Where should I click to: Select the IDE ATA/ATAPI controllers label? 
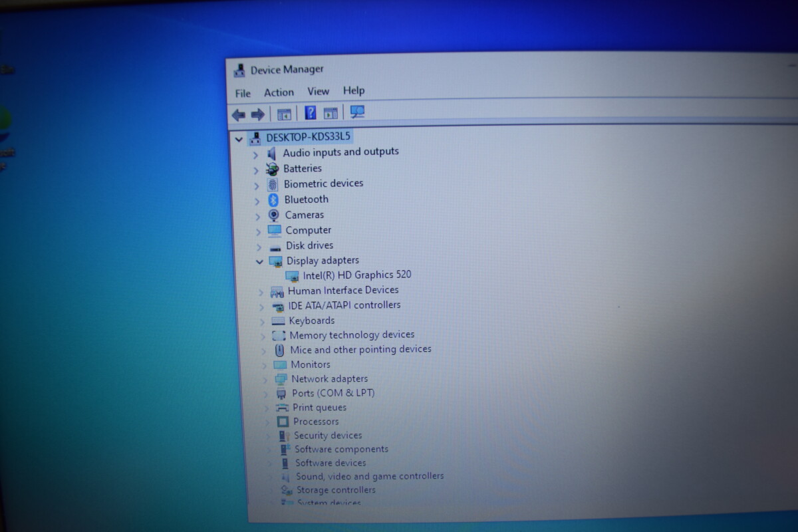point(344,305)
